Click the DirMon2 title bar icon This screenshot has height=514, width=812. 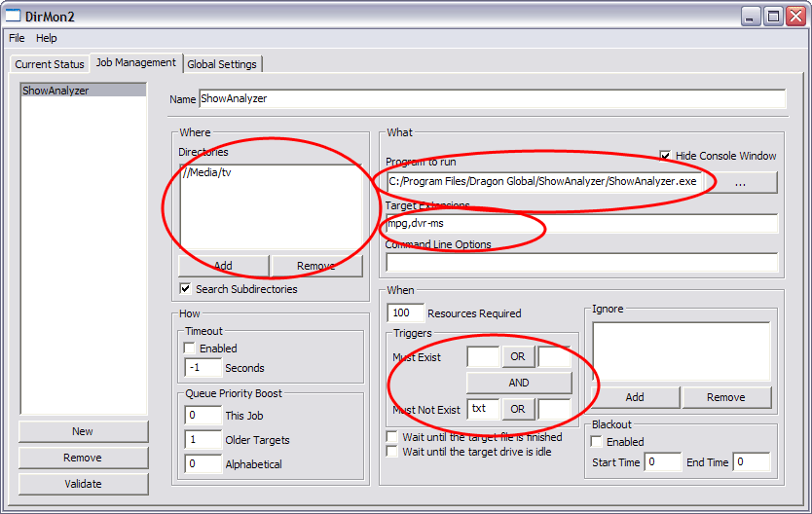point(13,16)
